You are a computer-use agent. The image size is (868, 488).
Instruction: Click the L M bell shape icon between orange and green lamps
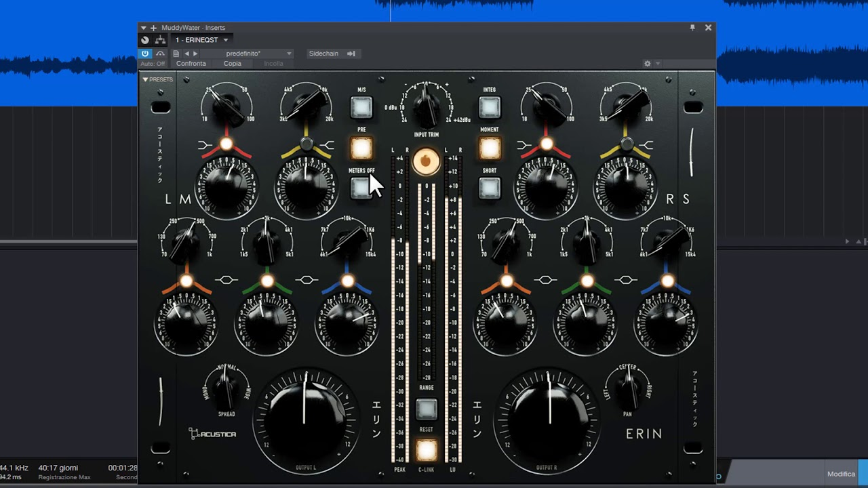226,281
